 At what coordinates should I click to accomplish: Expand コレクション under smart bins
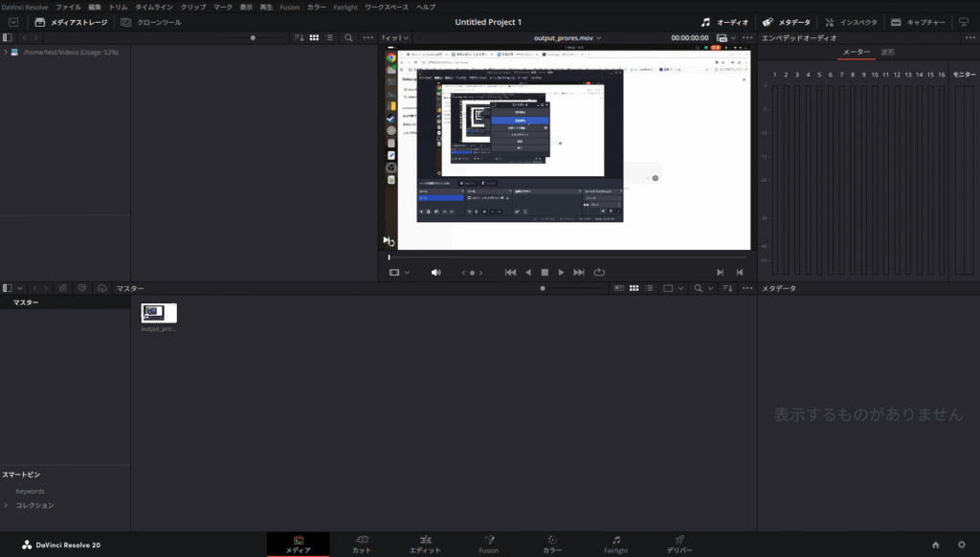(x=6, y=505)
